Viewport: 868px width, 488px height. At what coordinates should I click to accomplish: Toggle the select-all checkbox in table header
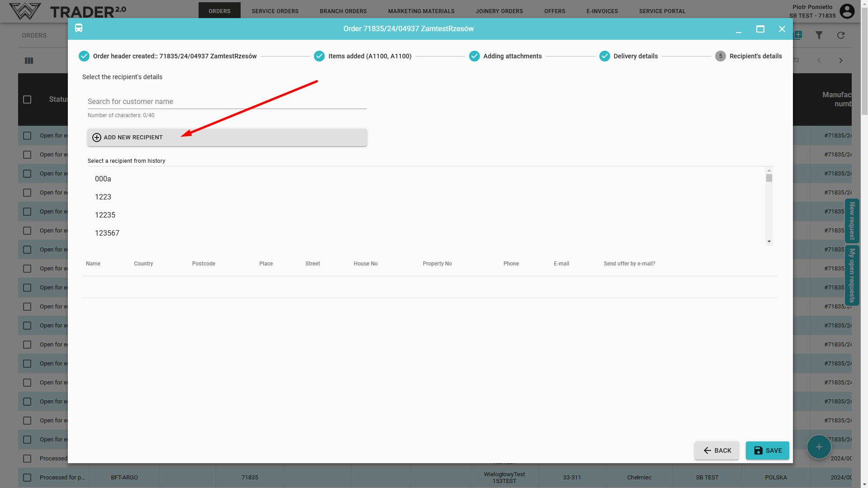[27, 99]
